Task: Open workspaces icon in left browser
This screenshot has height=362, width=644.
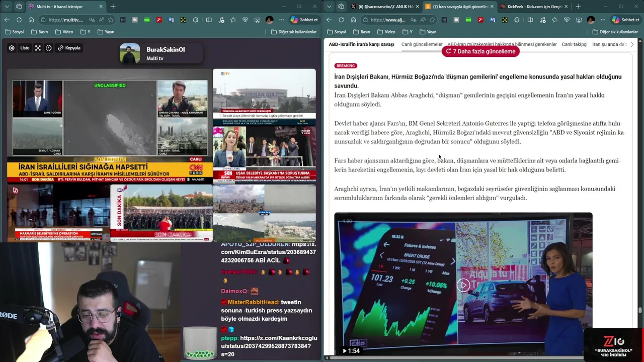Action: pyautogui.click(x=19, y=7)
